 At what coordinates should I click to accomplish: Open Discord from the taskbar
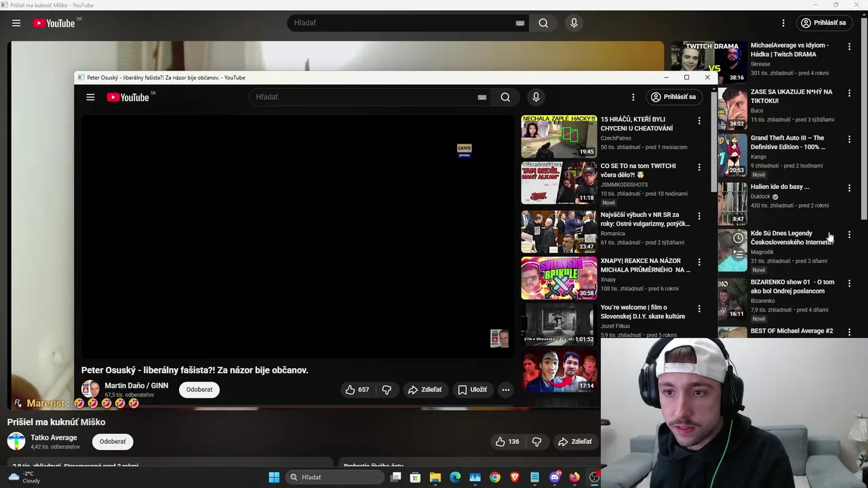coord(555,477)
